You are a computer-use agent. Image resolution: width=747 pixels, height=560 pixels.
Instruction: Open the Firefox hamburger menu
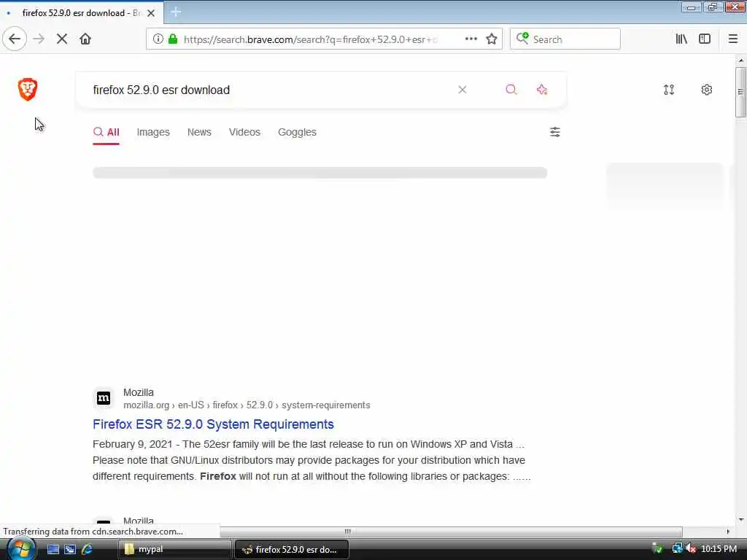(x=733, y=39)
